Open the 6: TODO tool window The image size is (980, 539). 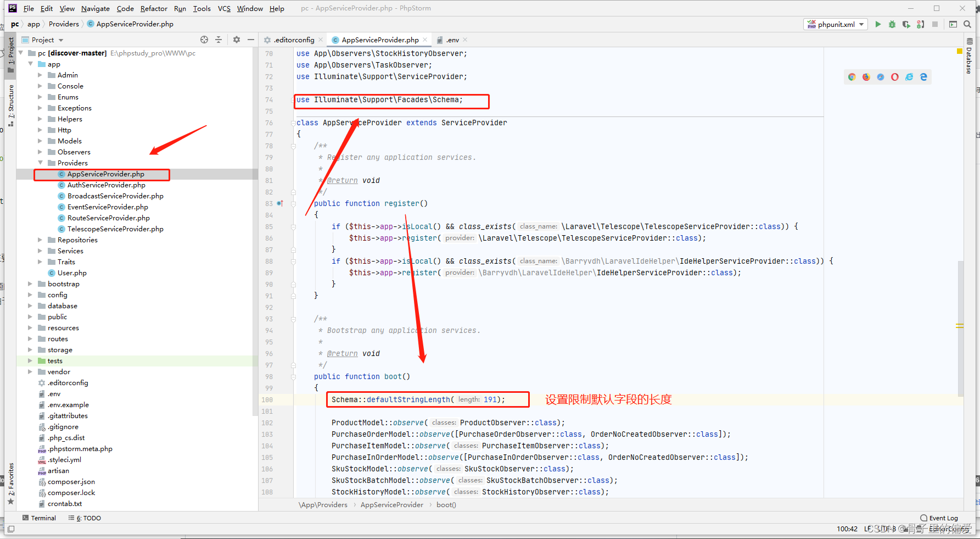85,518
